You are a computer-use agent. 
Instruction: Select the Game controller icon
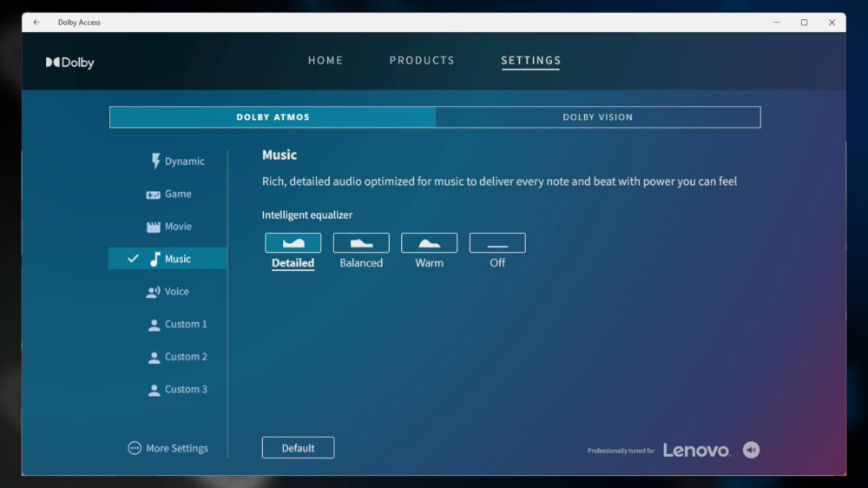[x=153, y=195]
